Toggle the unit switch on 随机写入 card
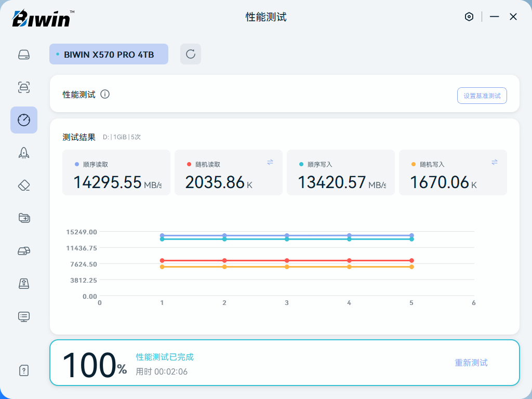 (495, 162)
